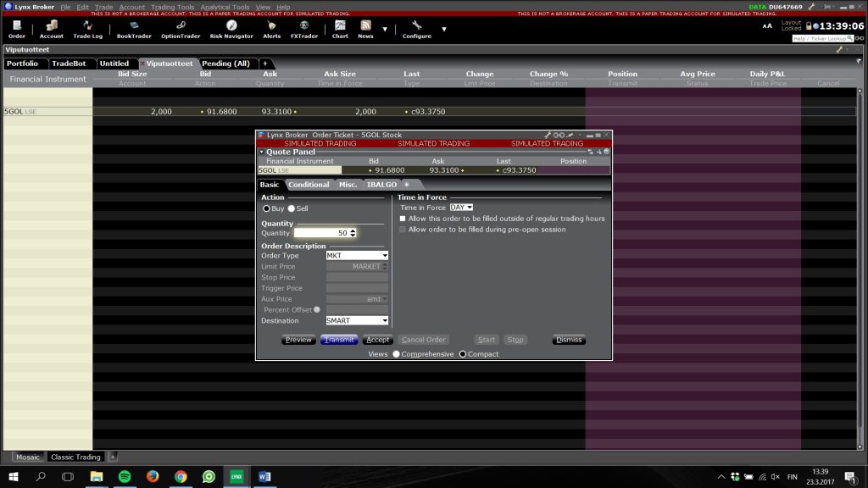Image resolution: width=868 pixels, height=488 pixels.
Task: Click the Help / Ticker Lookup search box
Action: [822, 39]
